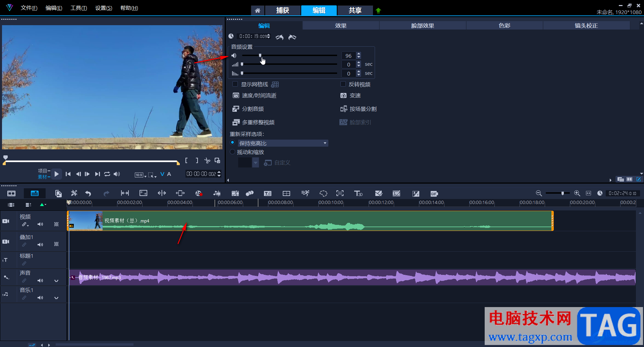
Task: Enable the reverse video checkbox
Action: pos(343,84)
